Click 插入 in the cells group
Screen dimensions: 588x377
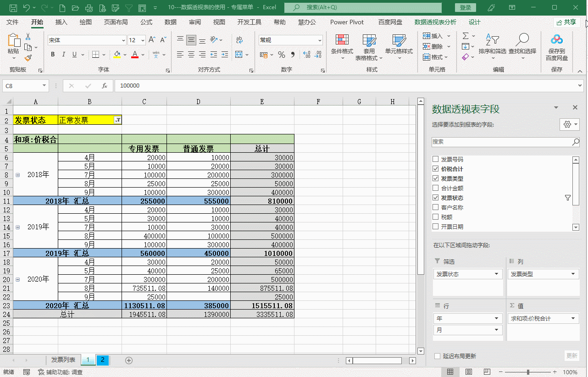(437, 36)
